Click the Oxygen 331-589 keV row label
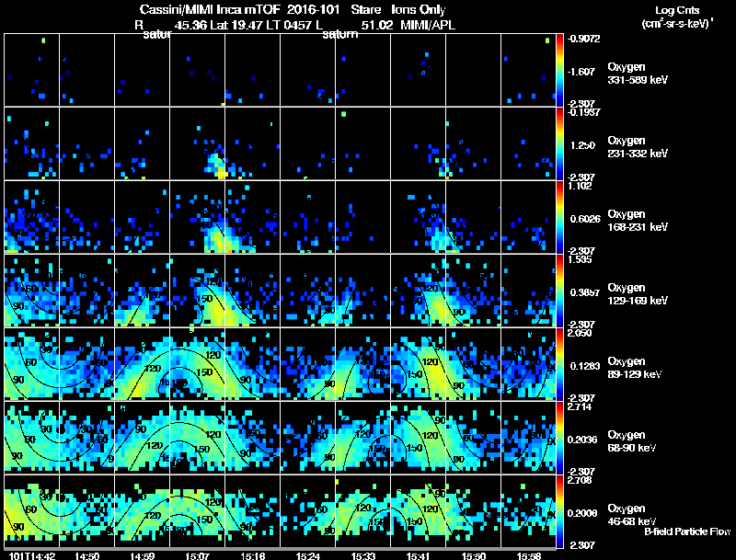736x560 pixels. point(638,74)
